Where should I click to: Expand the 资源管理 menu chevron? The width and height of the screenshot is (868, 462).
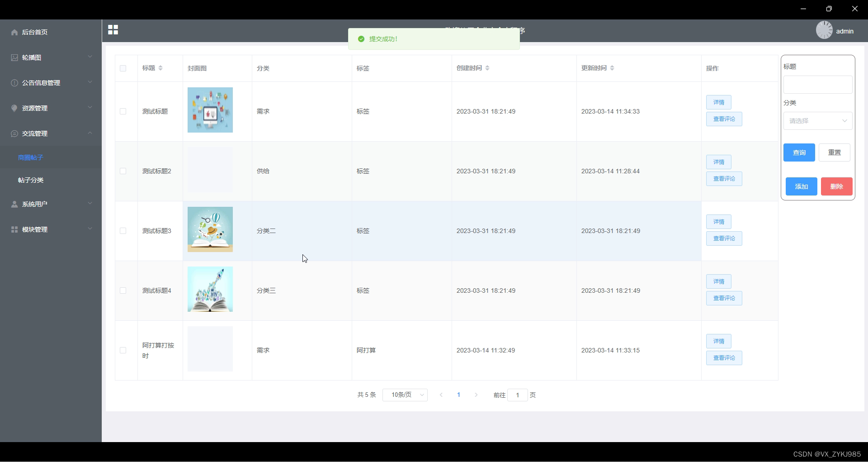[90, 107]
